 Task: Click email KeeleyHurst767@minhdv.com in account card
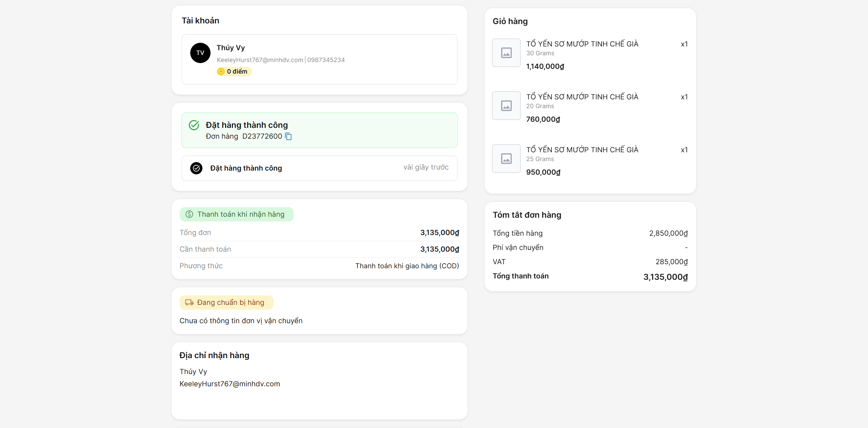pyautogui.click(x=260, y=60)
